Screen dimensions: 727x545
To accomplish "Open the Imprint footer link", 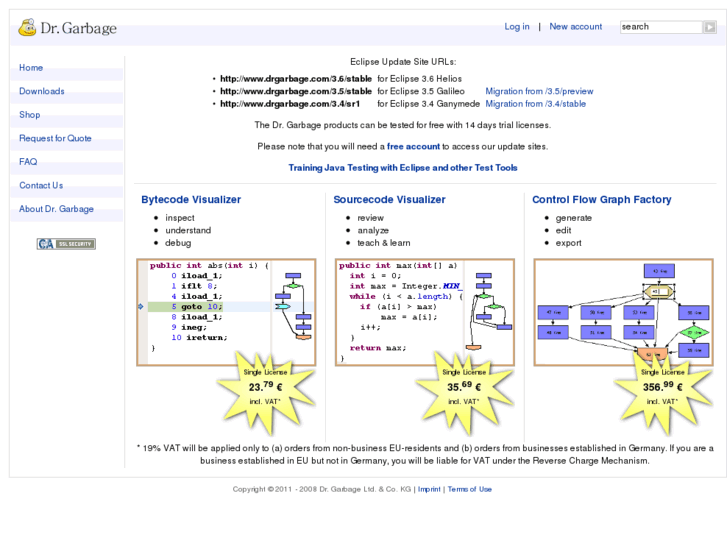I will pos(429,489).
